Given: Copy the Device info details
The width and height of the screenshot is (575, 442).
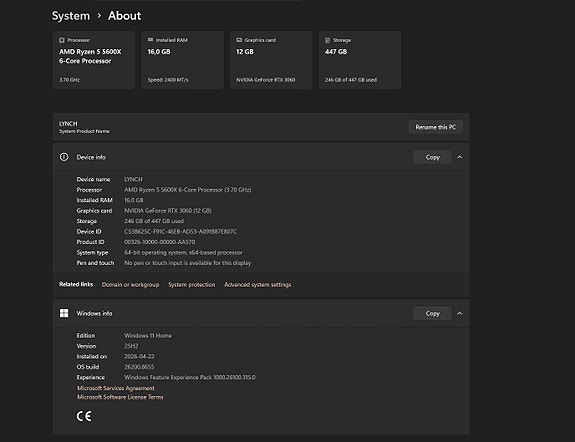Looking at the screenshot, I should tap(432, 157).
